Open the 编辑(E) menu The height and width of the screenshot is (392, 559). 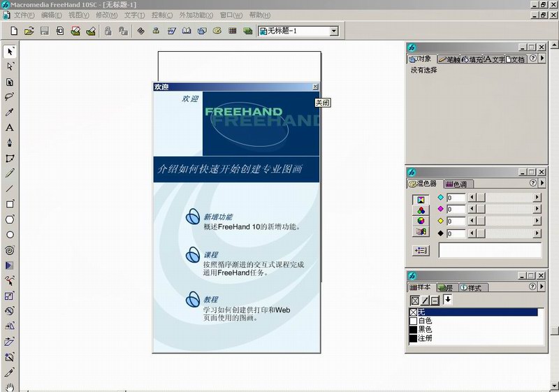[x=51, y=15]
